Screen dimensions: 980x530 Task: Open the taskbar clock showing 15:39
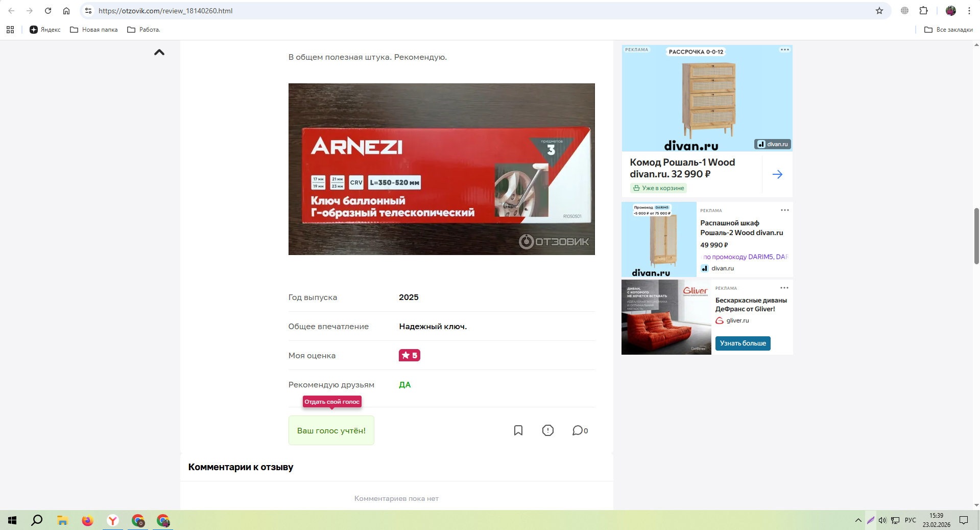pos(936,520)
